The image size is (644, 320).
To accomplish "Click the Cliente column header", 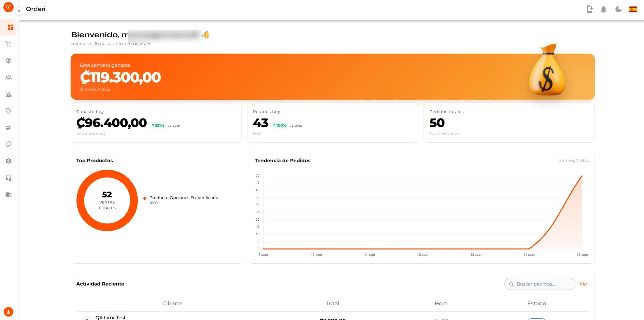I will (x=172, y=303).
